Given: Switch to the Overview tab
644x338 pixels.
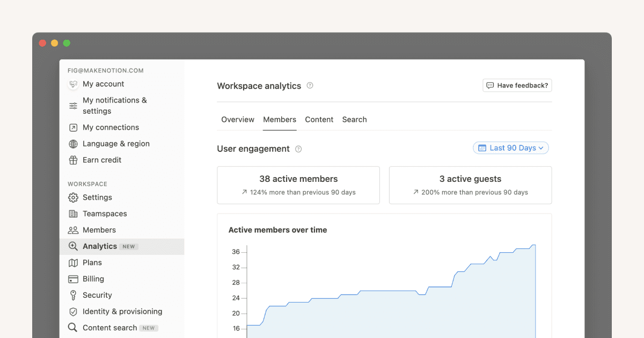Looking at the screenshot, I should pos(238,119).
